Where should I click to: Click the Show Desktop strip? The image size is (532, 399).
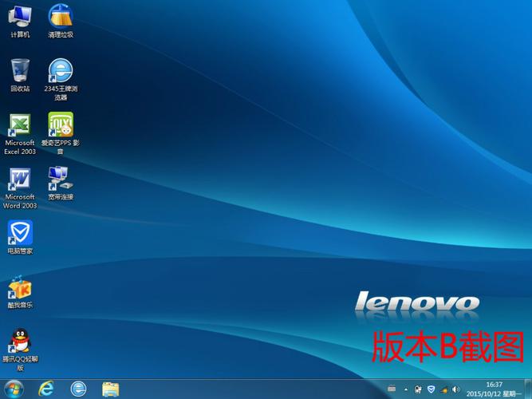[x=529, y=389]
